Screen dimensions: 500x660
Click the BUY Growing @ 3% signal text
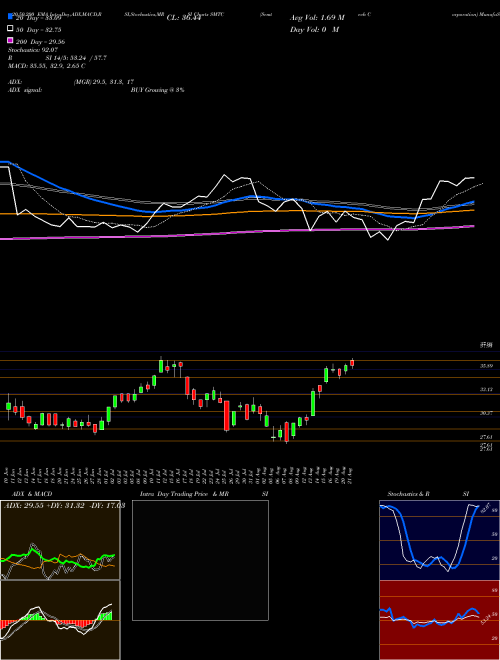(157, 90)
